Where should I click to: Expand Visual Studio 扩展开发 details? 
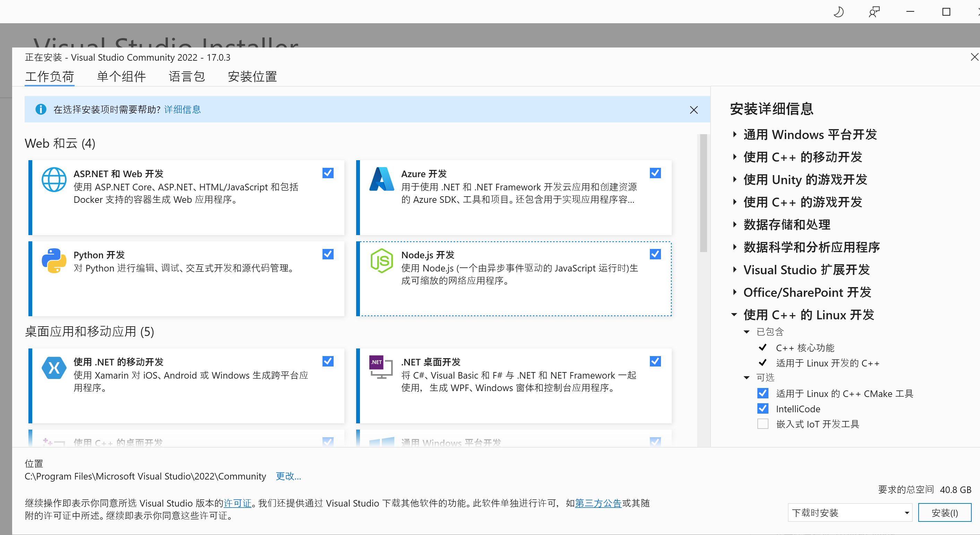point(735,269)
